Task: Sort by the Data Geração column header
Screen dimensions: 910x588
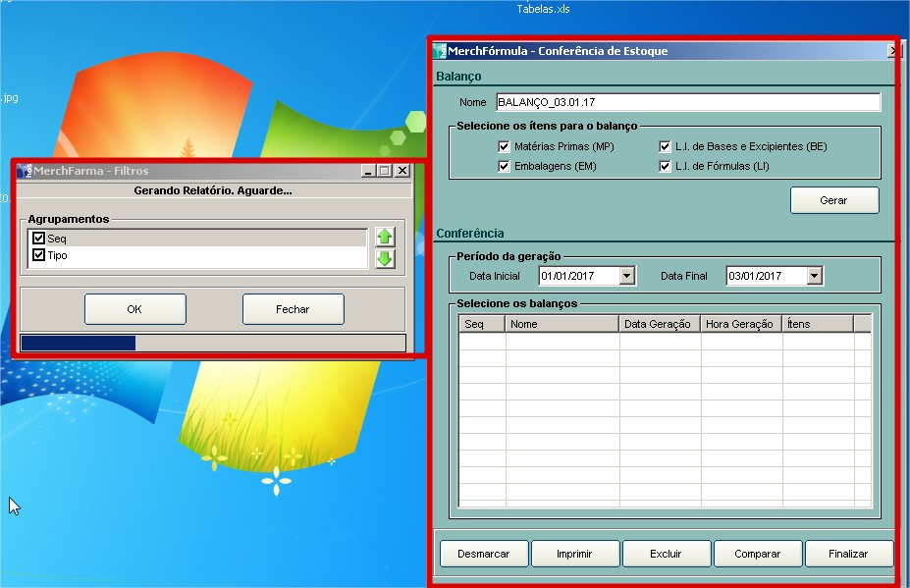Action: (659, 324)
